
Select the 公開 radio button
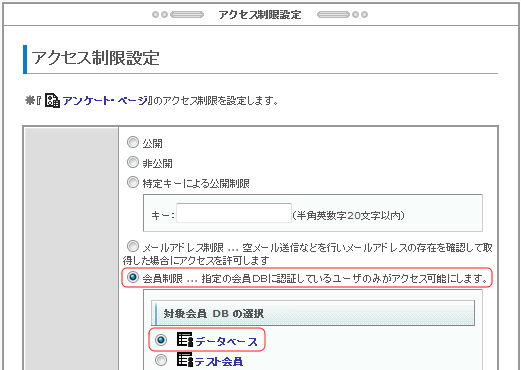[133, 142]
